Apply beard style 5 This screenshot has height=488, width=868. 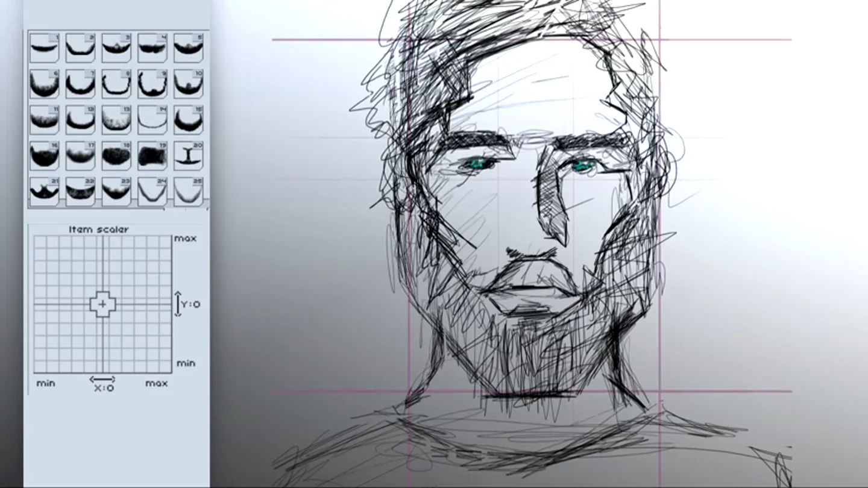(189, 48)
